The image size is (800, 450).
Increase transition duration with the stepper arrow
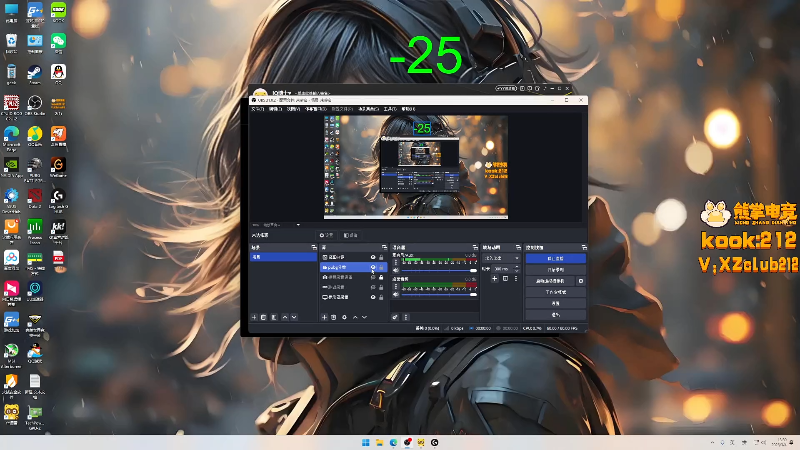coord(517,266)
